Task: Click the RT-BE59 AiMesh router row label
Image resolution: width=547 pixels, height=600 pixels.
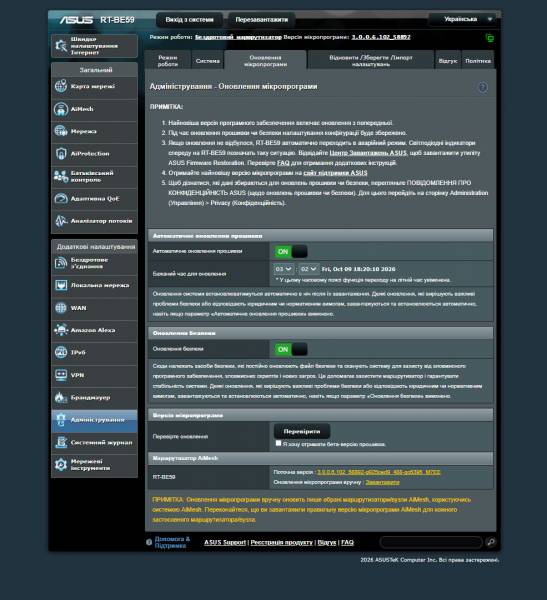Action: pyautogui.click(x=164, y=477)
